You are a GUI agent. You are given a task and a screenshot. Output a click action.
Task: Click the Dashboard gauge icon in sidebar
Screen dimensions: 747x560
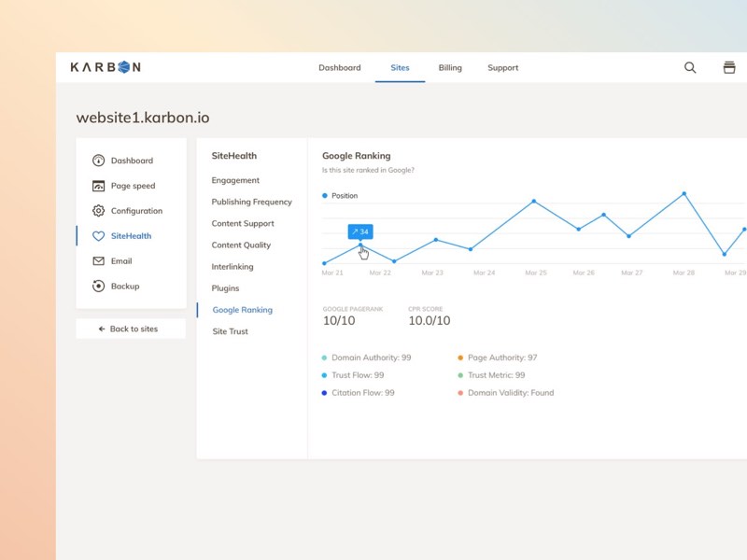coord(99,161)
